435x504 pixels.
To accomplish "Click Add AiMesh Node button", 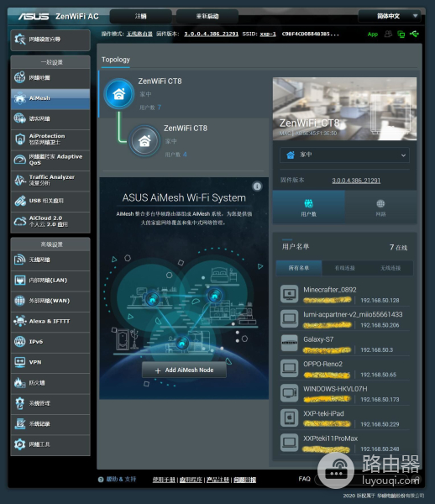I will point(185,370).
